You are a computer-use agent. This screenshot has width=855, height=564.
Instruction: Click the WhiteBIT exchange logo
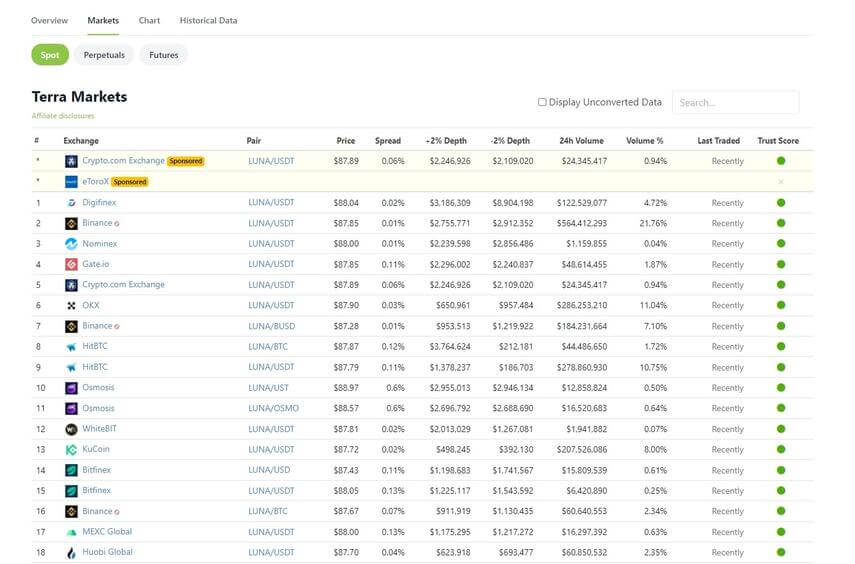[71, 429]
